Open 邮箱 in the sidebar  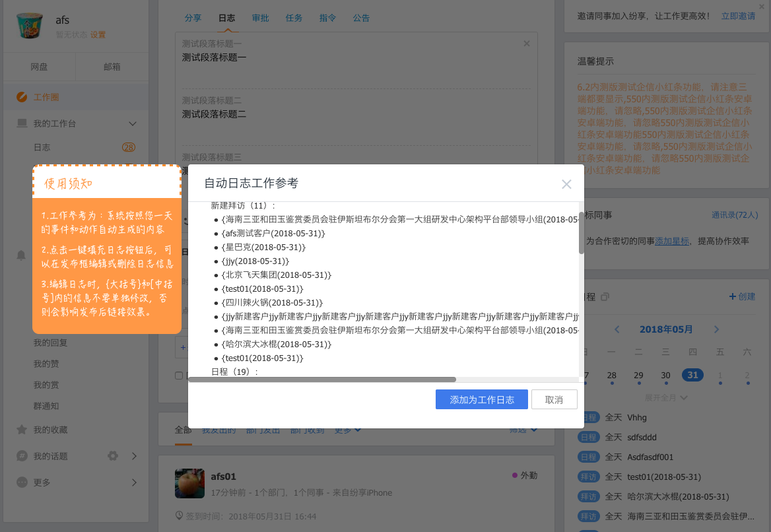click(x=112, y=67)
